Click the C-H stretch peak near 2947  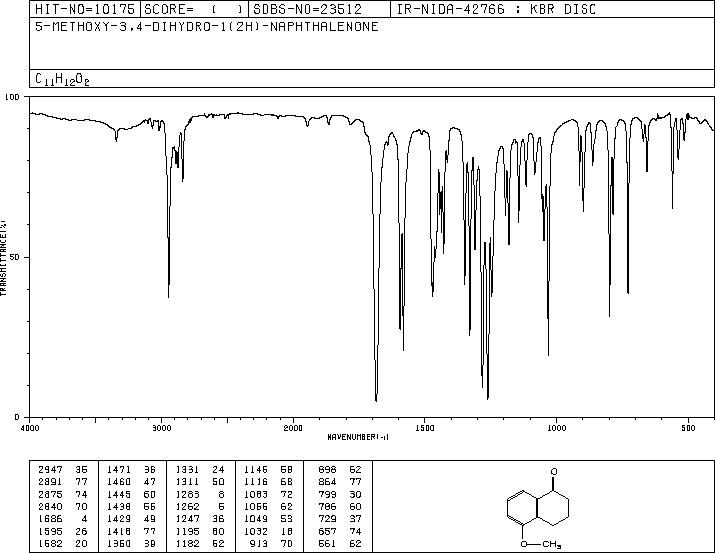tap(169, 295)
